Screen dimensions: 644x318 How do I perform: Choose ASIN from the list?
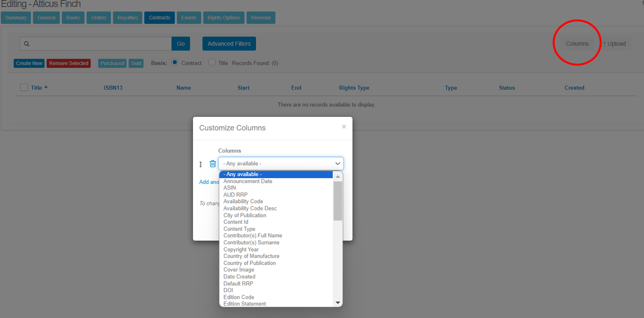click(276, 188)
